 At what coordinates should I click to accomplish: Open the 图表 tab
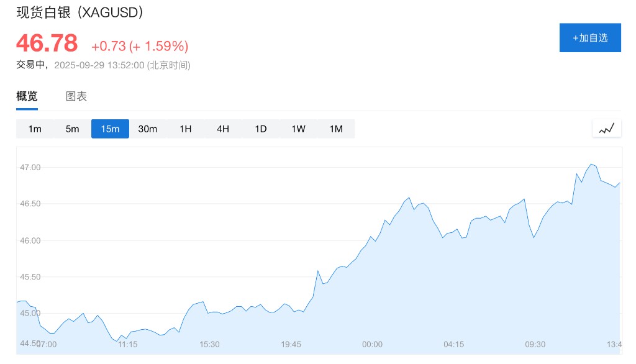click(x=76, y=96)
